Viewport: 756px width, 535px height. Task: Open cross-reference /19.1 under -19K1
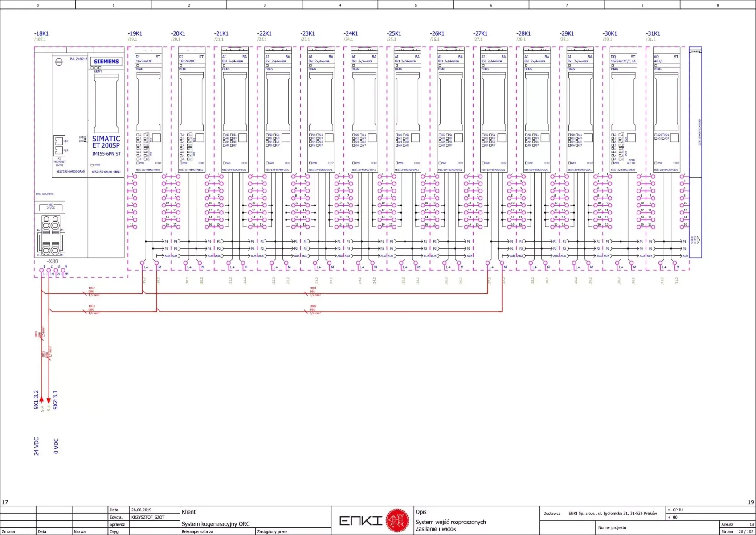click(132, 39)
